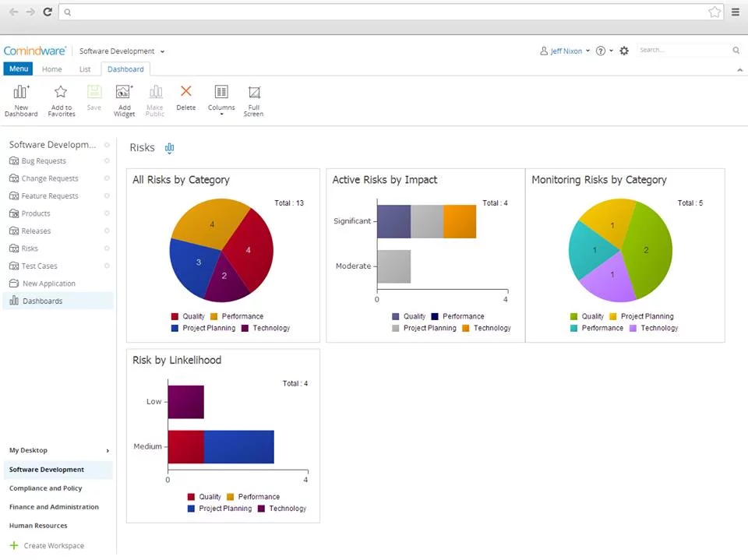
Task: Open the Home tab
Action: click(51, 69)
